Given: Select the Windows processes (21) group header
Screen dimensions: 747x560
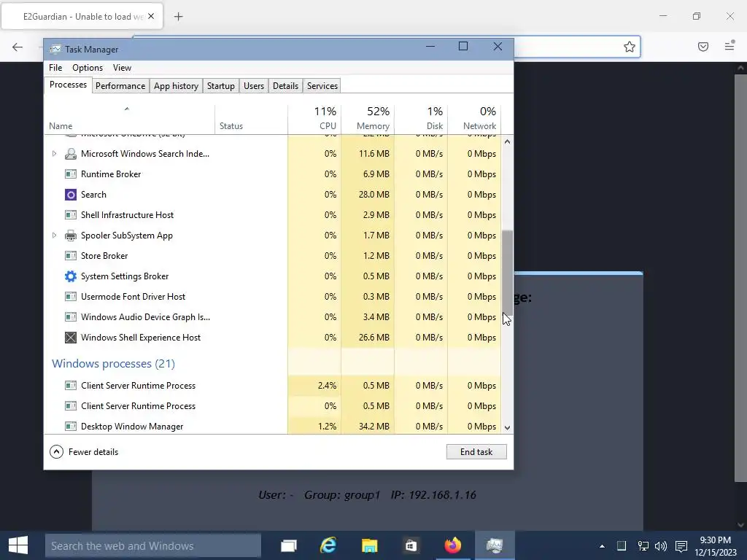Looking at the screenshot, I should (113, 364).
